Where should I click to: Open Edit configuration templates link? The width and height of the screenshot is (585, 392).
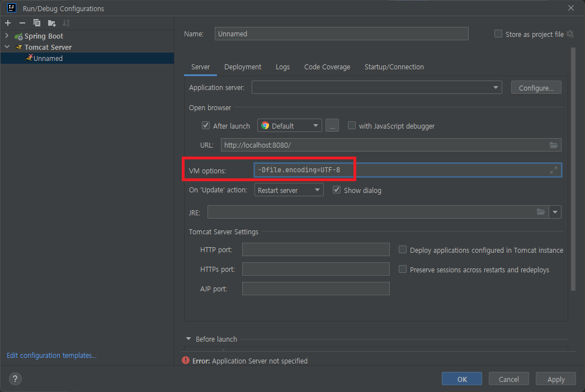[x=51, y=356]
